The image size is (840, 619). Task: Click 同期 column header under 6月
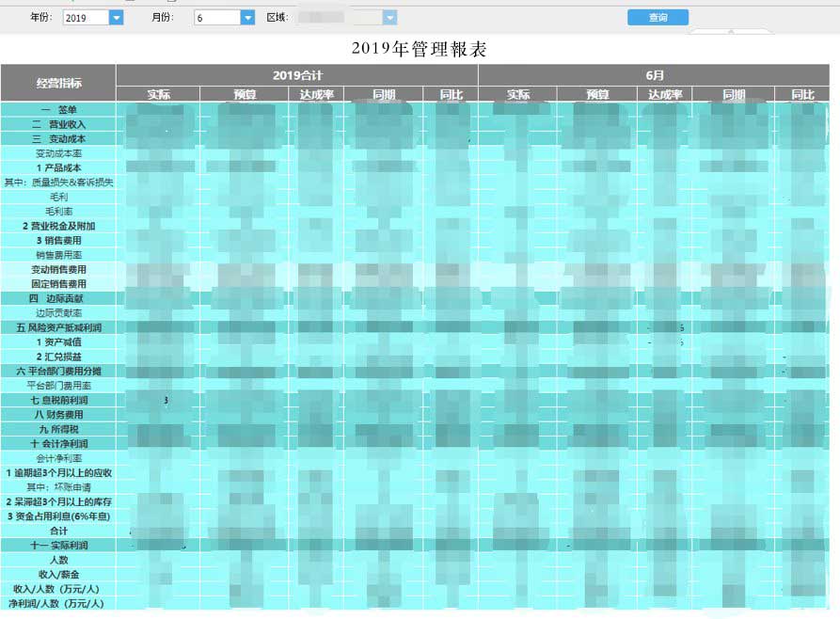tap(734, 94)
